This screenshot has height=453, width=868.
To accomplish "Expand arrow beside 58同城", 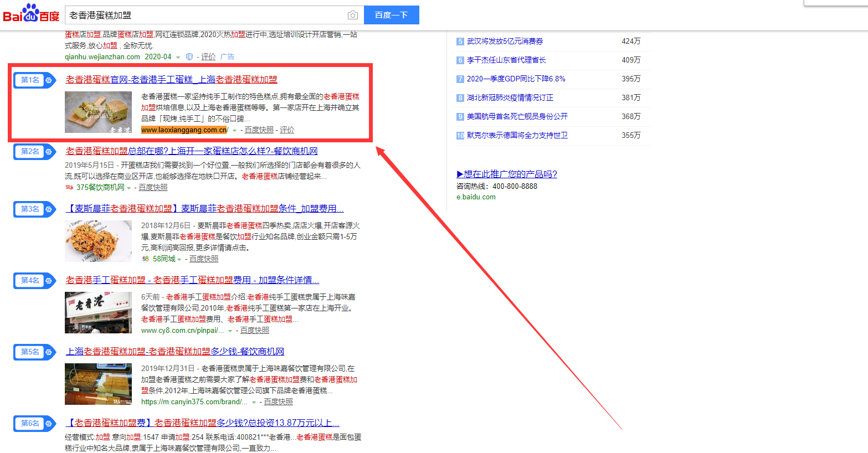I will (x=179, y=259).
